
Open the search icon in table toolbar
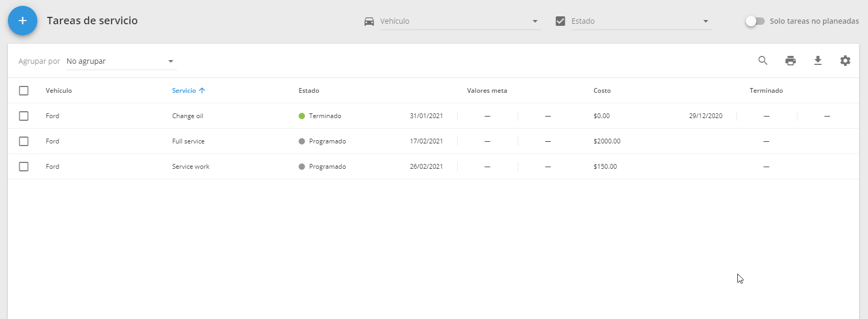(x=763, y=61)
